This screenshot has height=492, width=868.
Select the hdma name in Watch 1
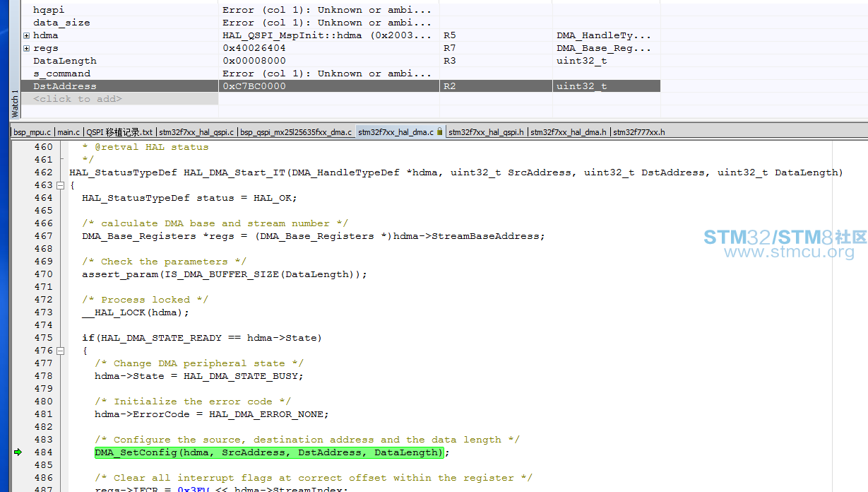(x=46, y=35)
